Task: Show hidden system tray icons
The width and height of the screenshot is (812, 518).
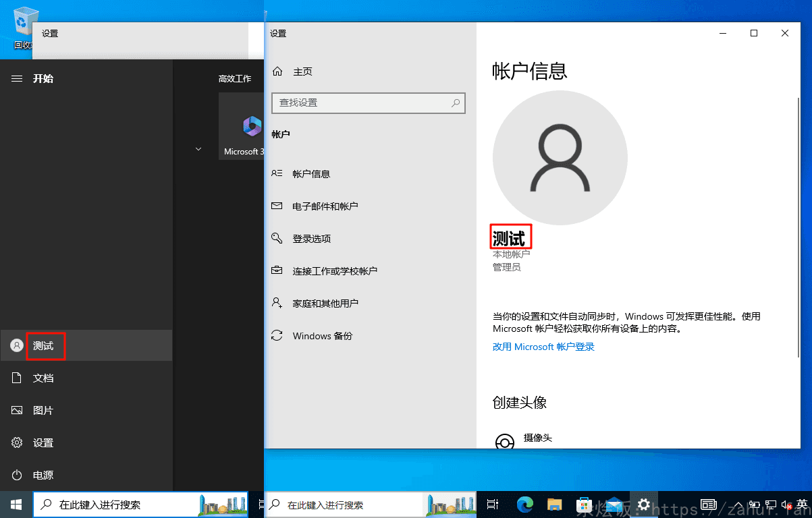Action: coord(738,505)
